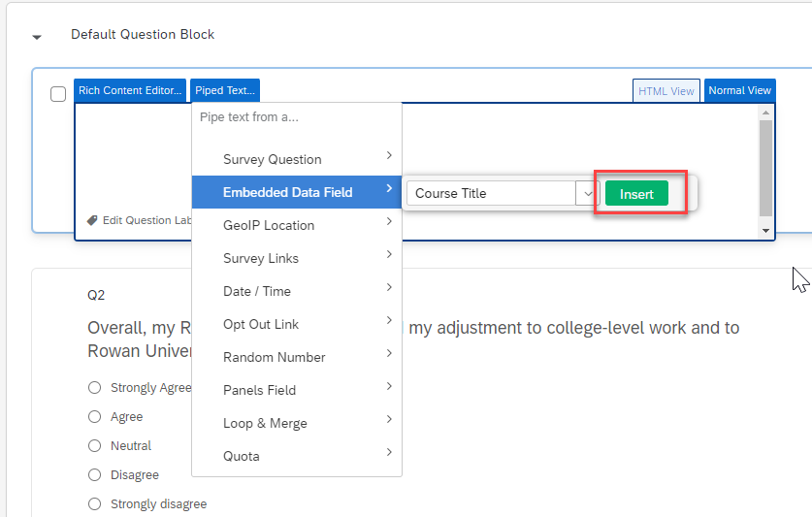Tick the question selection checkbox
This screenshot has height=517, width=812.
[x=58, y=94]
